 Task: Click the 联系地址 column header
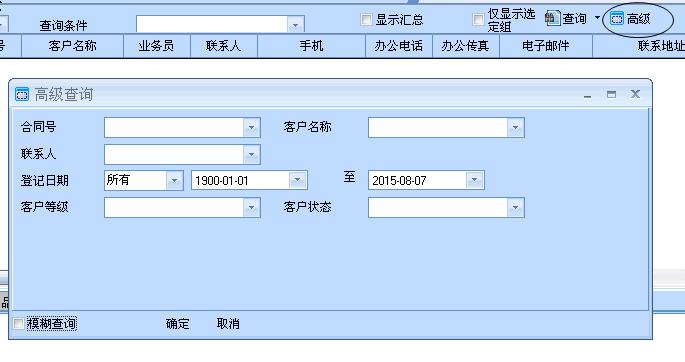coord(639,46)
